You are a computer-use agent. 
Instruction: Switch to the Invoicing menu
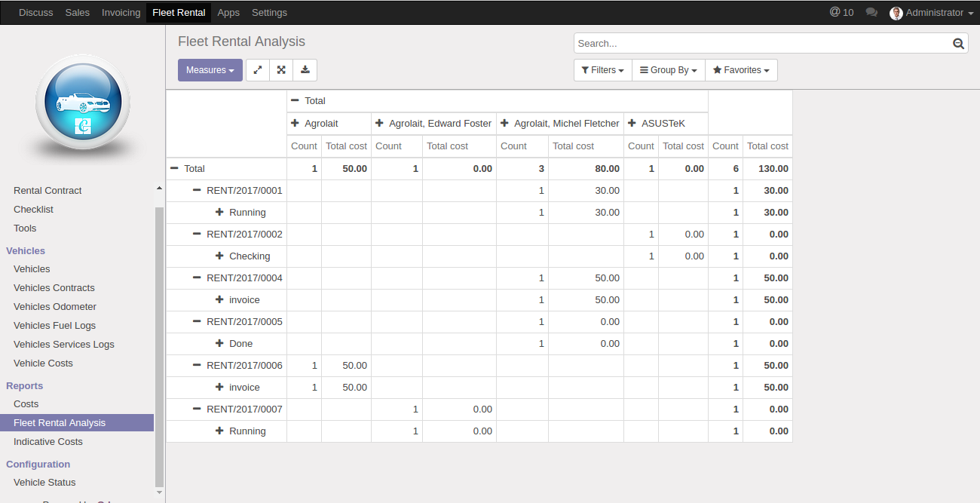click(x=121, y=12)
